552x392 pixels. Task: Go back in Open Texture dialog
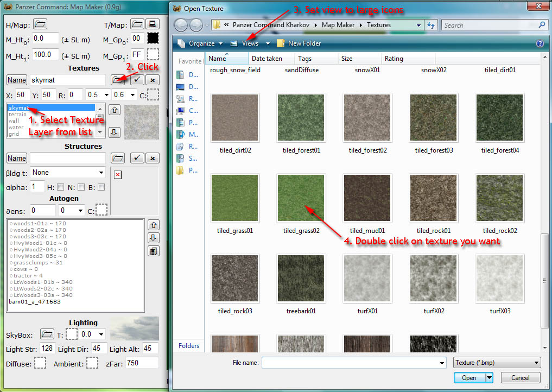coord(181,25)
